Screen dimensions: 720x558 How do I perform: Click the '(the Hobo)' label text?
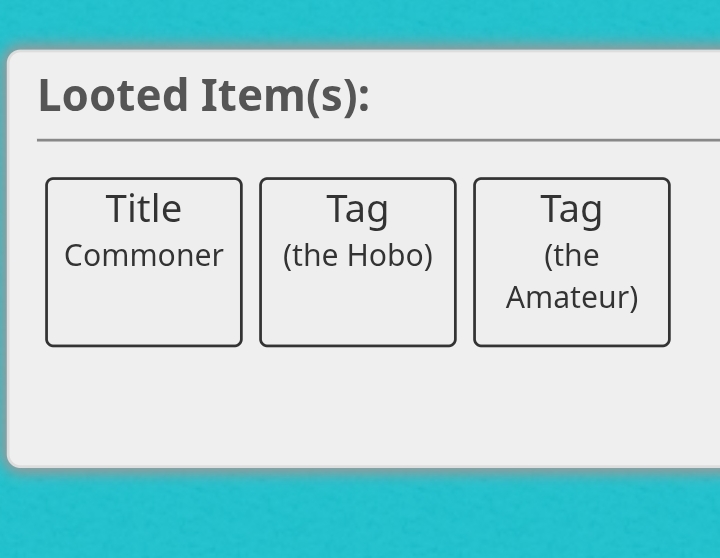pos(358,256)
